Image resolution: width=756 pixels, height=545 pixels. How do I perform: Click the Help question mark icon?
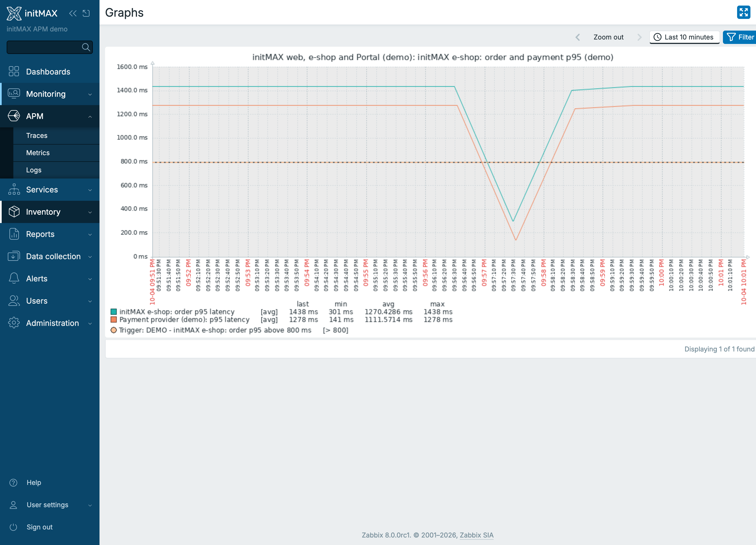(13, 483)
